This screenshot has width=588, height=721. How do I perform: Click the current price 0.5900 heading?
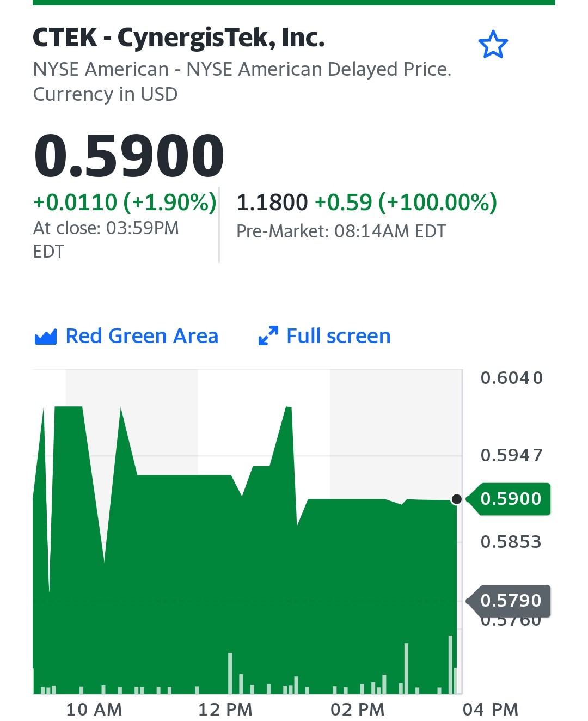click(129, 156)
